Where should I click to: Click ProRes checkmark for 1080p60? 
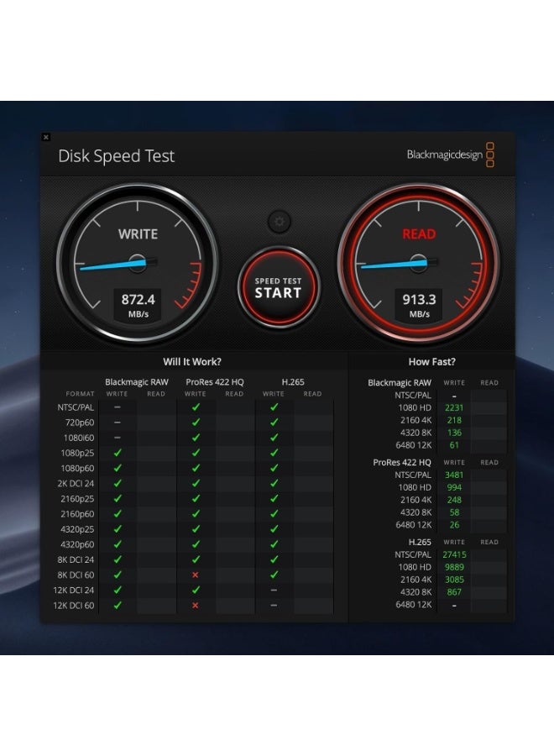[196, 468]
